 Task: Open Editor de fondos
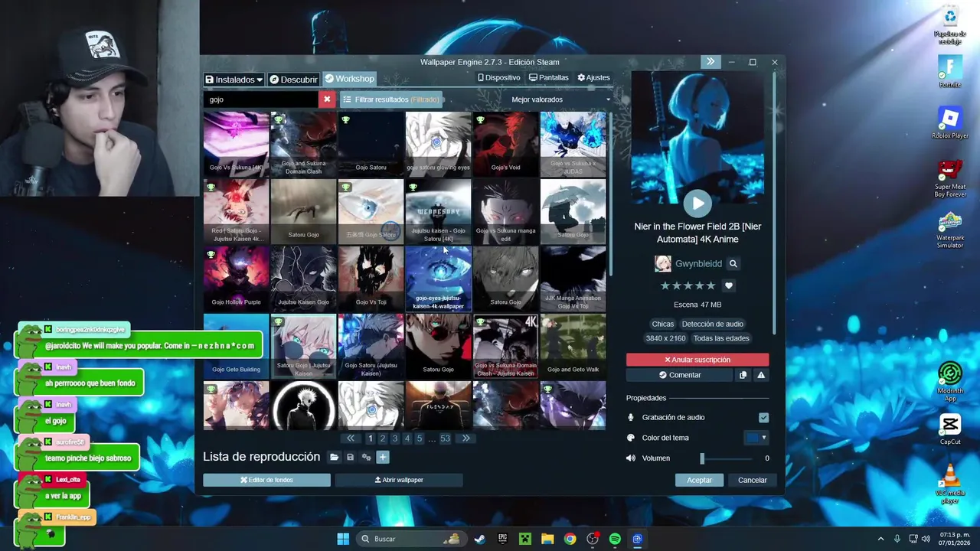click(x=266, y=480)
